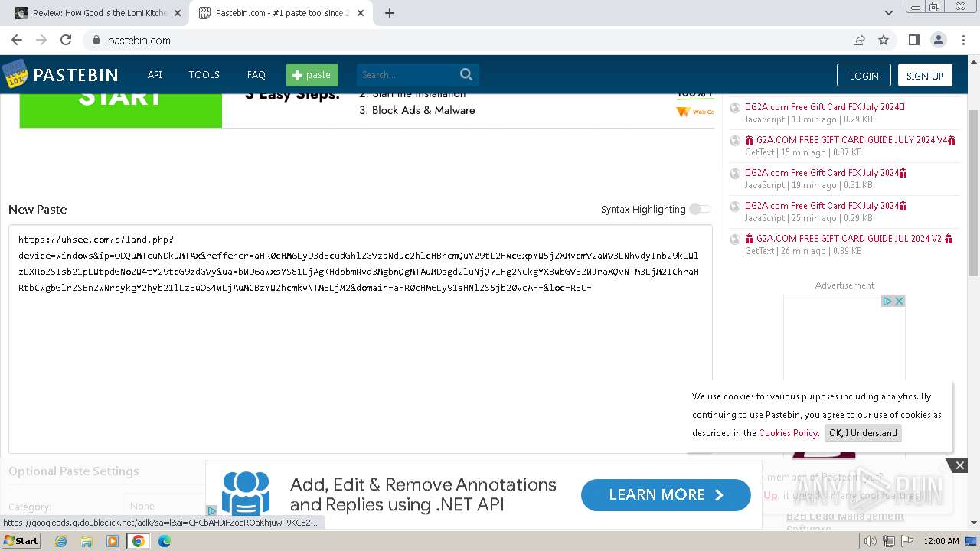980x551 pixels.
Task: Open File Explorer from taskbar
Action: pyautogui.click(x=87, y=541)
